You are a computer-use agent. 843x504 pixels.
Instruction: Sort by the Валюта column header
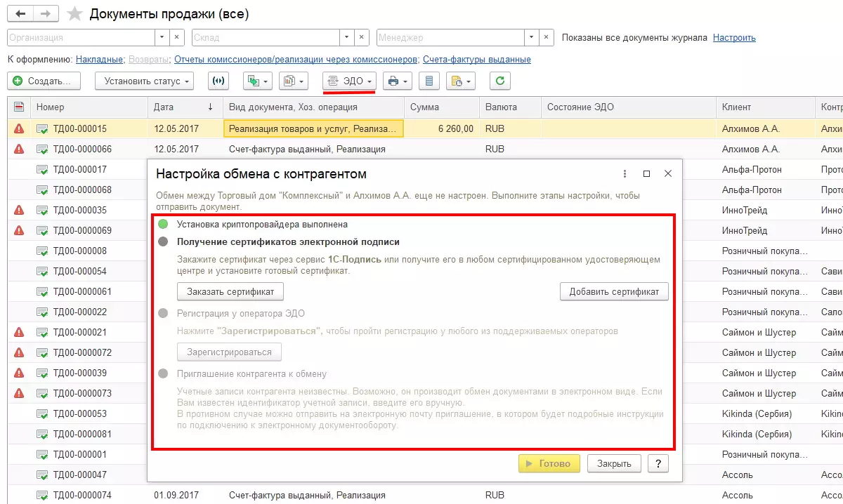click(x=509, y=107)
